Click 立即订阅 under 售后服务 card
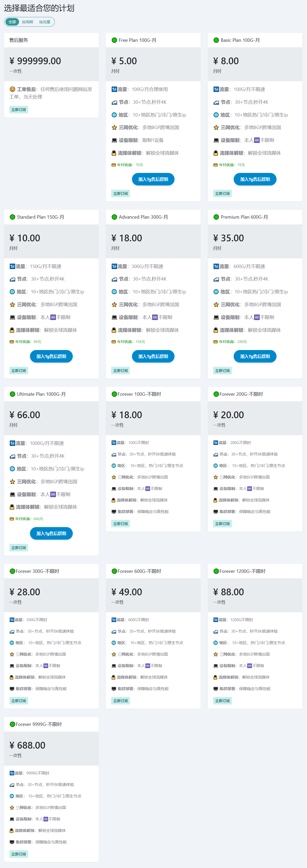Screen dimensions: 307x868 (19, 109)
